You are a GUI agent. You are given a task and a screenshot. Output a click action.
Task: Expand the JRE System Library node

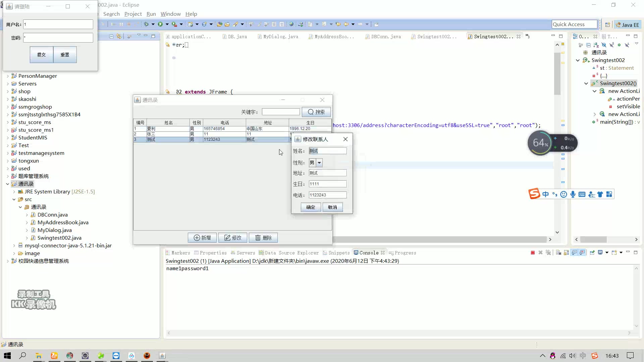tap(14, 192)
